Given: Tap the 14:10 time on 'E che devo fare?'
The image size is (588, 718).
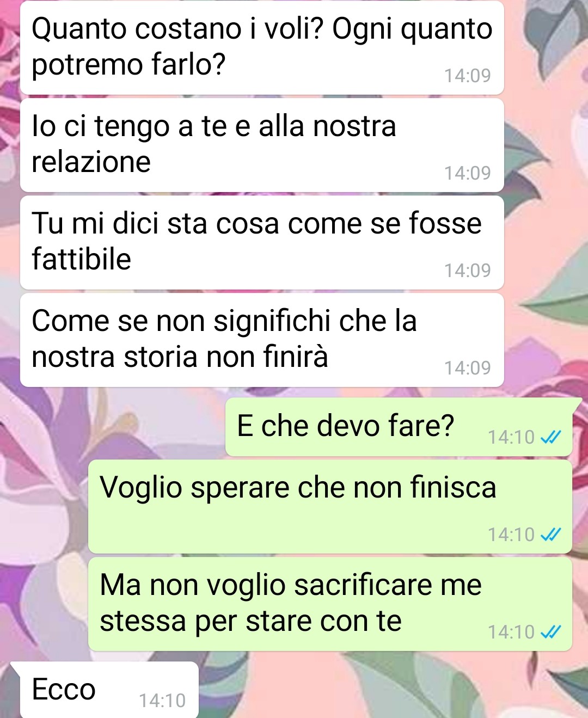Looking at the screenshot, I should click(x=511, y=437).
